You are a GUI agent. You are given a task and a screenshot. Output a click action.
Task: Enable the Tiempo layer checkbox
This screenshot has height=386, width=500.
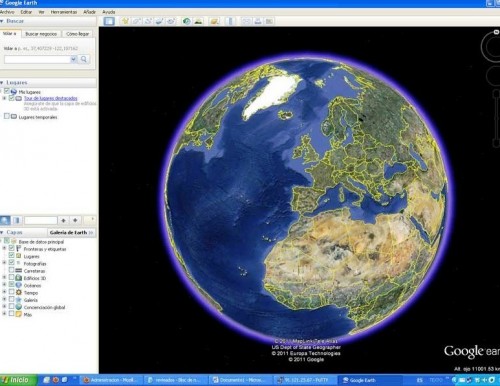click(x=11, y=292)
